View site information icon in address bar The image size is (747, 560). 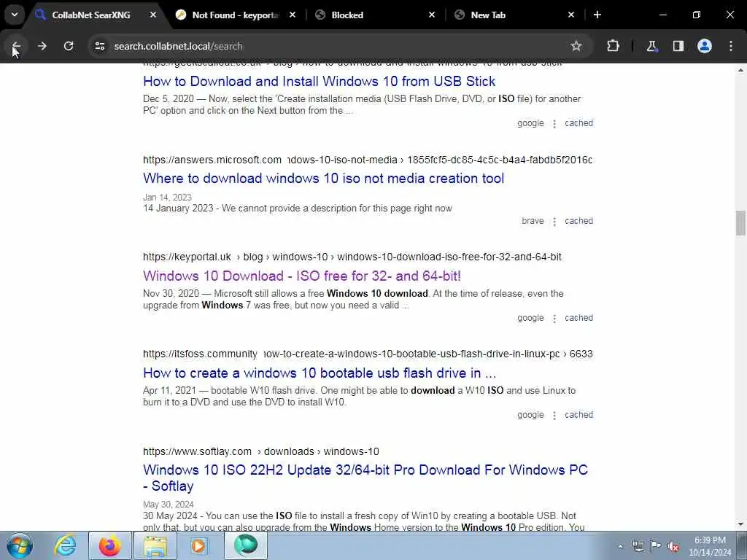(99, 46)
